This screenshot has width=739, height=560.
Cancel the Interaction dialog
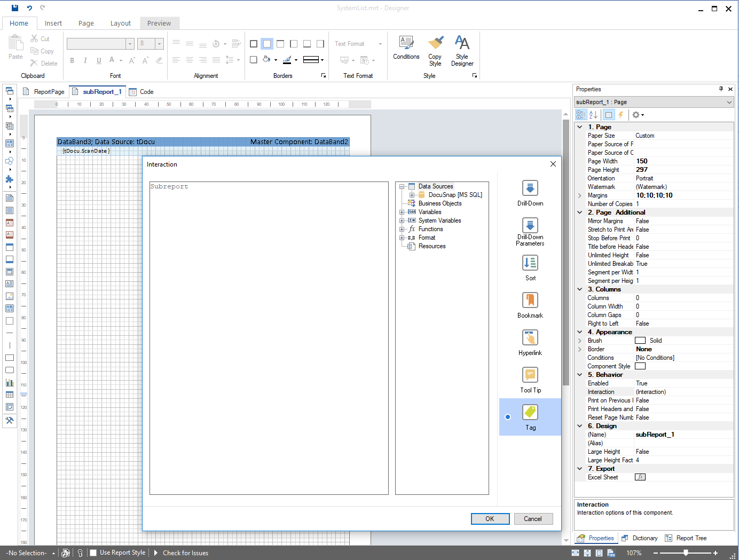pyautogui.click(x=533, y=519)
